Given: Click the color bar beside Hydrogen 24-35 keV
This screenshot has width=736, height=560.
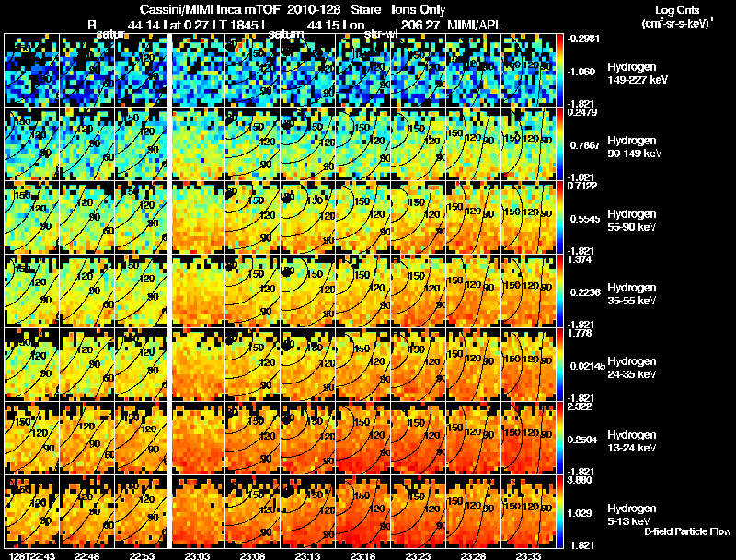Looking at the screenshot, I should click(560, 365).
